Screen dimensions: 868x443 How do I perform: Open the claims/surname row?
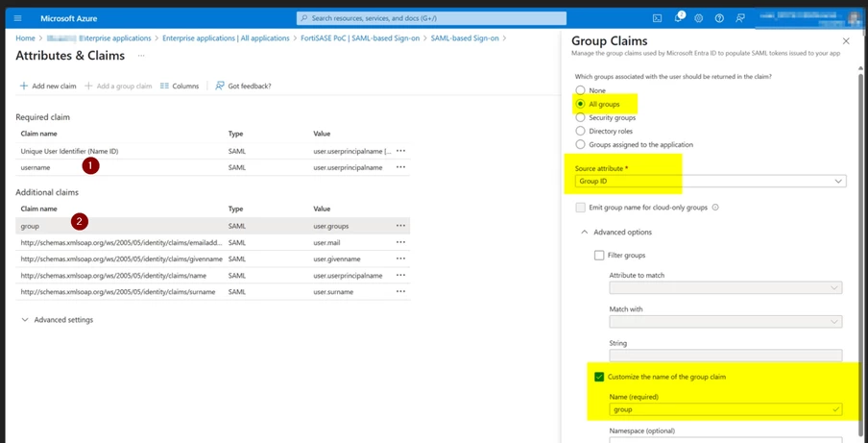pyautogui.click(x=212, y=292)
